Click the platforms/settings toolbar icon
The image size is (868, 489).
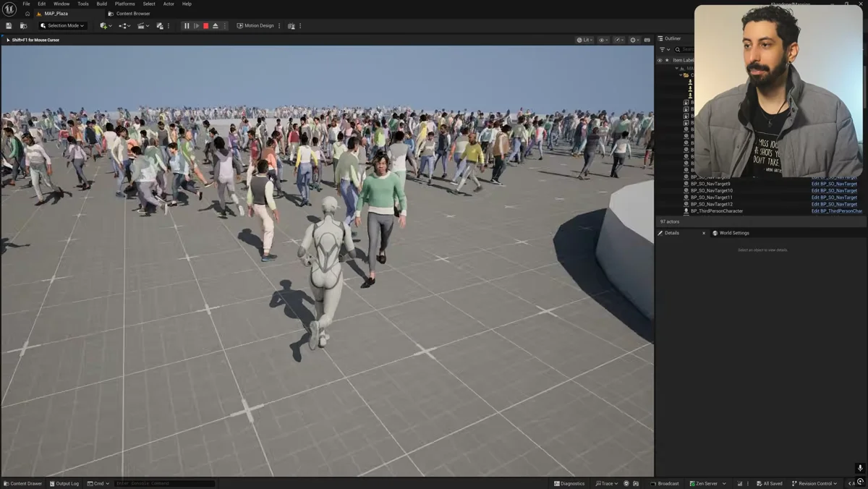click(x=292, y=26)
